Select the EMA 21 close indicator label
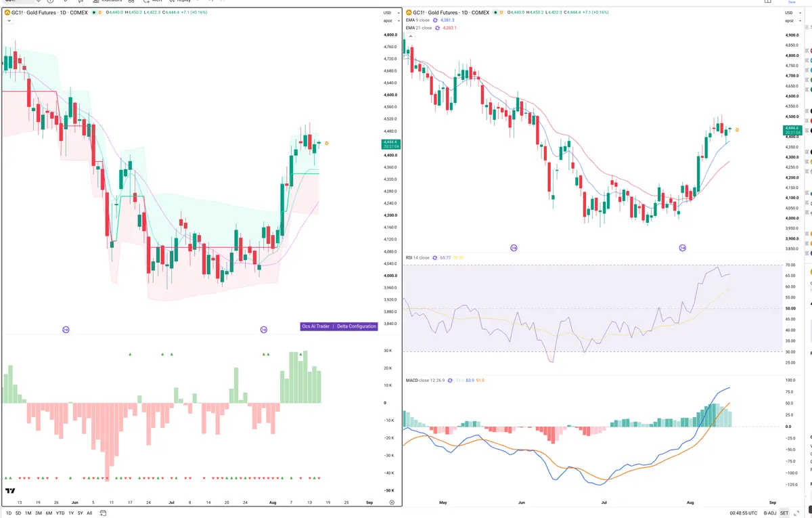812x518 pixels. [x=419, y=28]
